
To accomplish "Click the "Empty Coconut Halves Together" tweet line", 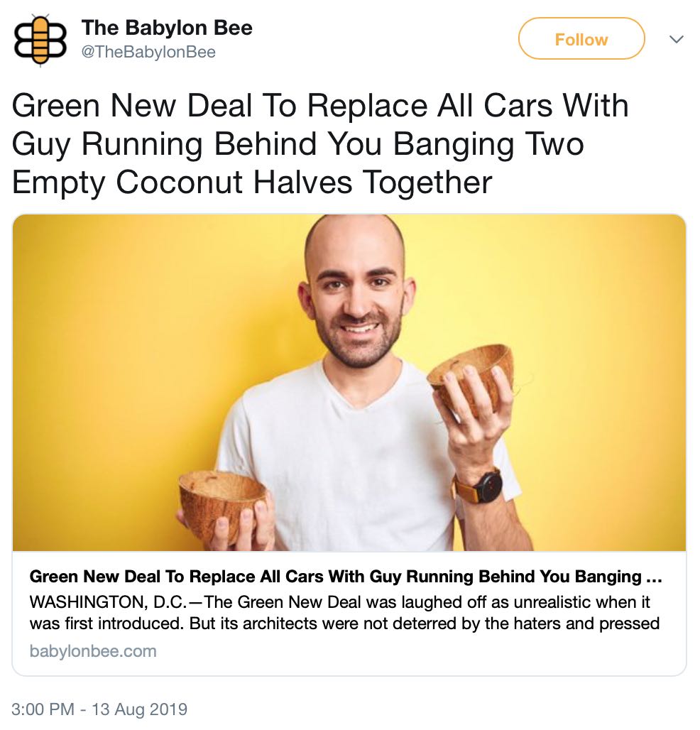I will pos(251,182).
